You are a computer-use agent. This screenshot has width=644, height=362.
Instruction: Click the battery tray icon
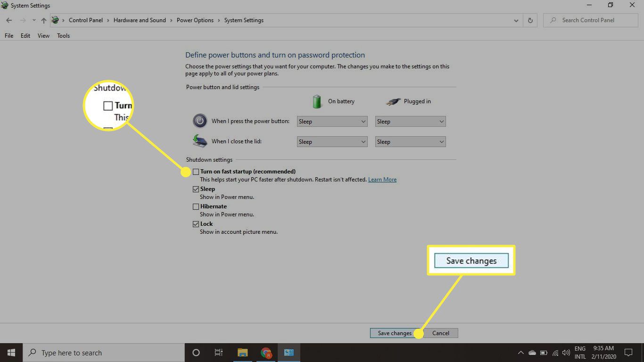click(544, 353)
